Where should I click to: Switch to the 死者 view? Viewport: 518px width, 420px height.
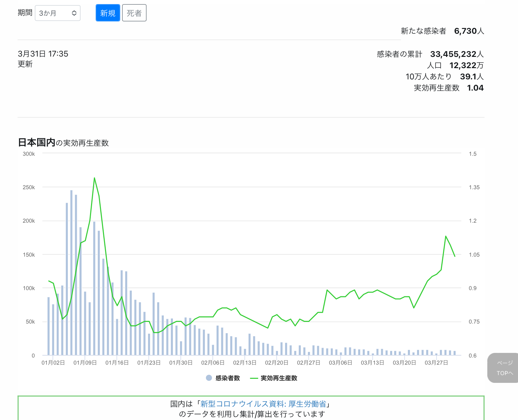[x=134, y=13]
